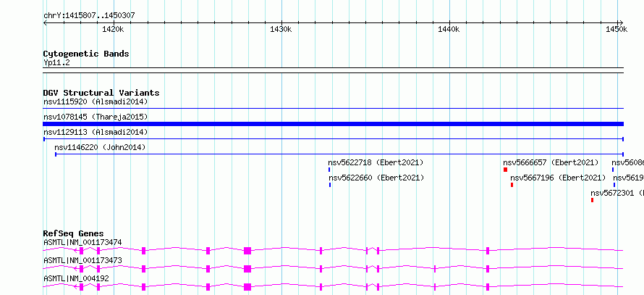Click the nsv5622718 (Ebert2021) label
644x295 pixels.
coord(376,163)
